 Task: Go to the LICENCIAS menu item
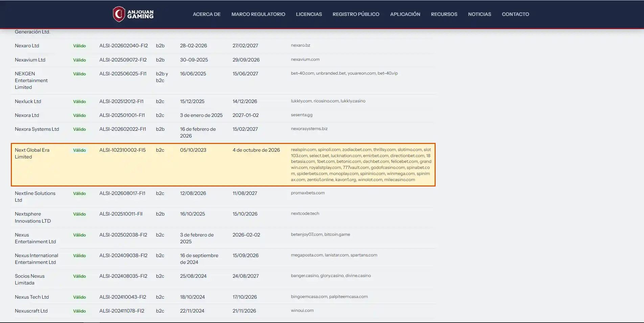309,14
